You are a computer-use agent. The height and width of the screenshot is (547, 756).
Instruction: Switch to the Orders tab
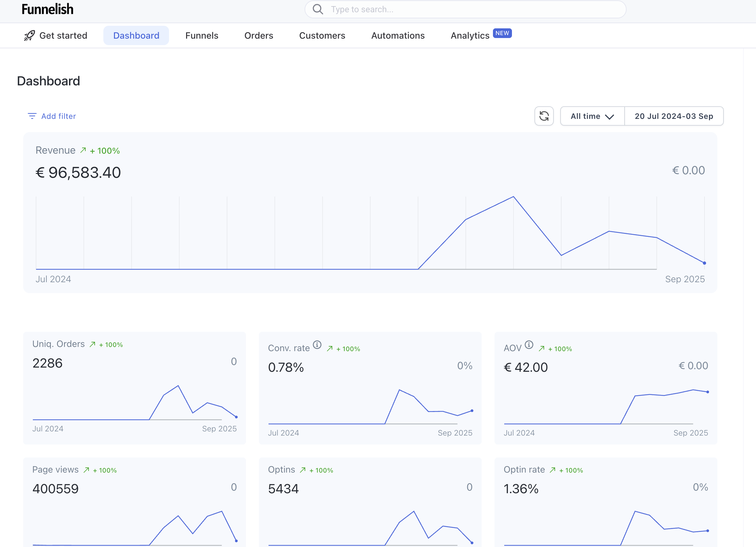pyautogui.click(x=259, y=35)
